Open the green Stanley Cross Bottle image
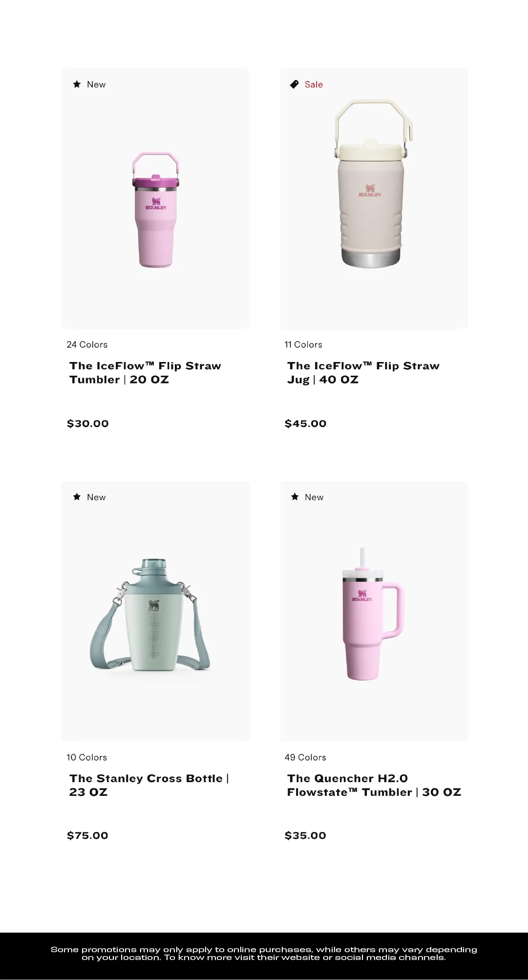 [x=150, y=615]
